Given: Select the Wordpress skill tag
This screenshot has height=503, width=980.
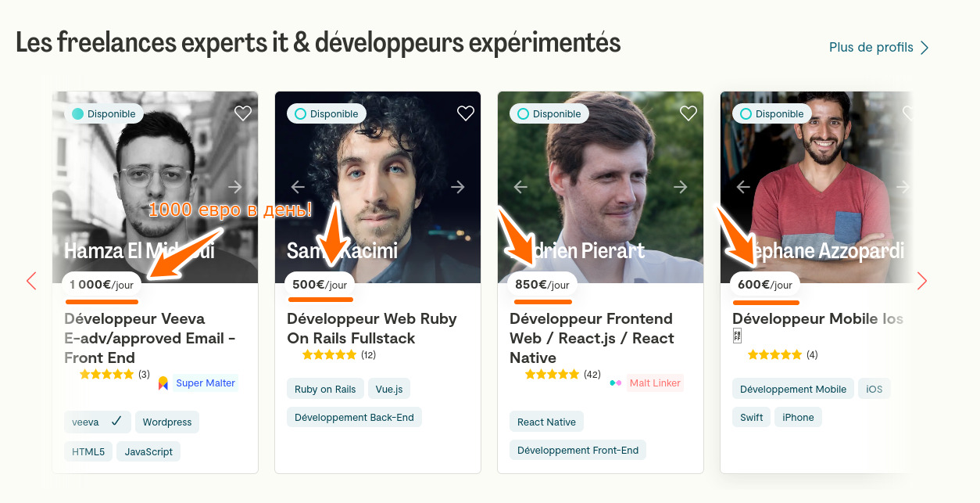Looking at the screenshot, I should coord(167,422).
